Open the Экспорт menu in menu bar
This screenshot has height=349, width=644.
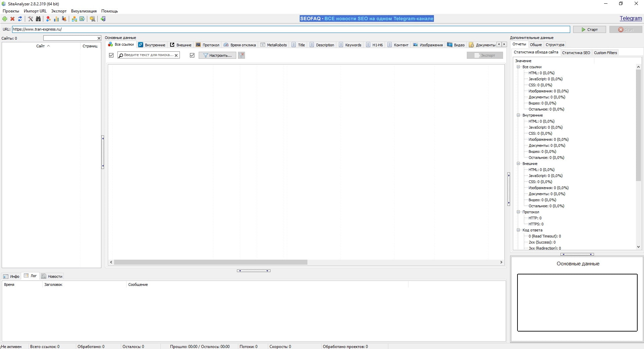pyautogui.click(x=59, y=11)
